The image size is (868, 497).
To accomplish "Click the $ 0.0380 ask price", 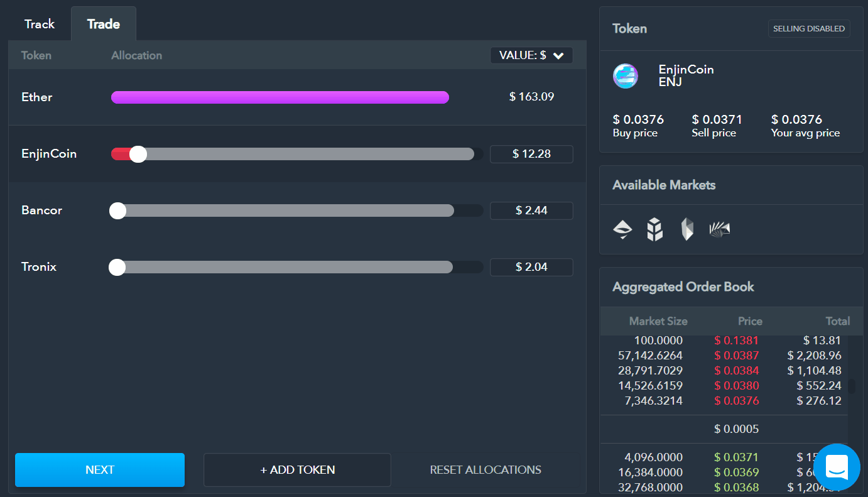I will pyautogui.click(x=737, y=386).
